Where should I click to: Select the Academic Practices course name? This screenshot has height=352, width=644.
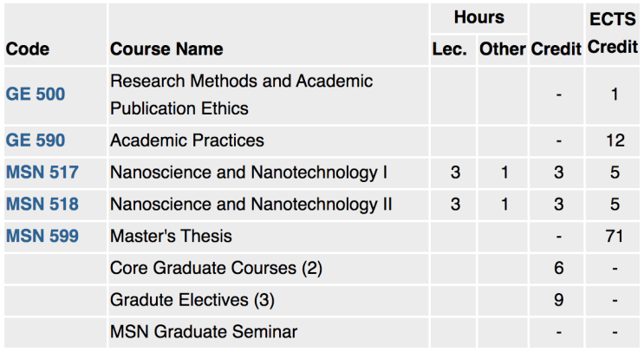187,140
